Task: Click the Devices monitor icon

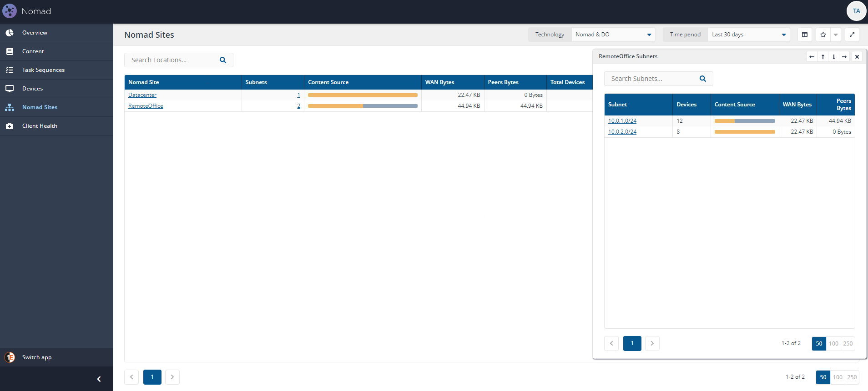Action: [x=10, y=89]
